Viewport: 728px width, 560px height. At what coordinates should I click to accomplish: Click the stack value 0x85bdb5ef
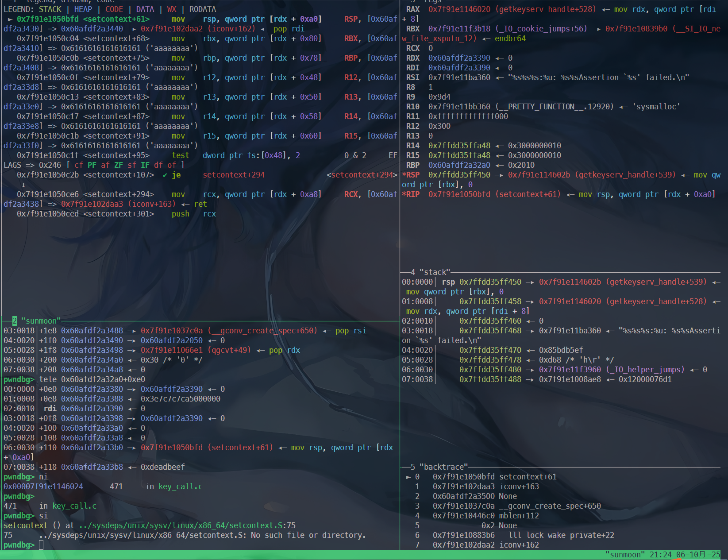pos(561,350)
